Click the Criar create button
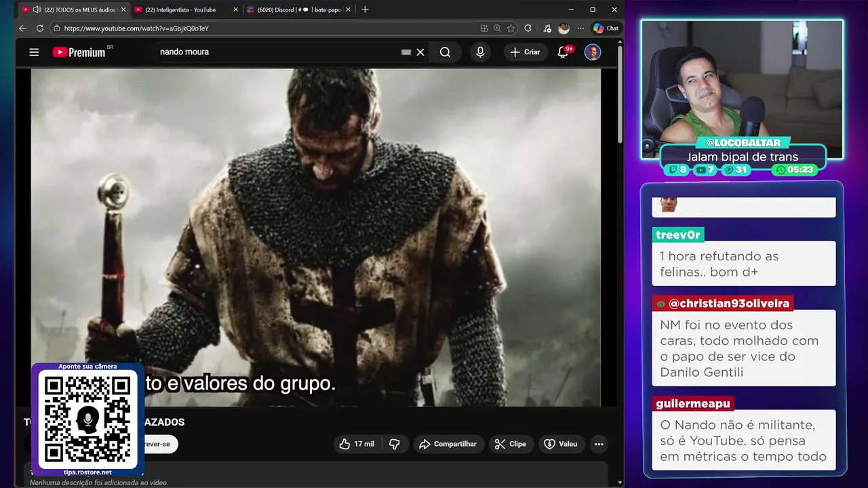The height and width of the screenshot is (488, 868). coord(526,52)
